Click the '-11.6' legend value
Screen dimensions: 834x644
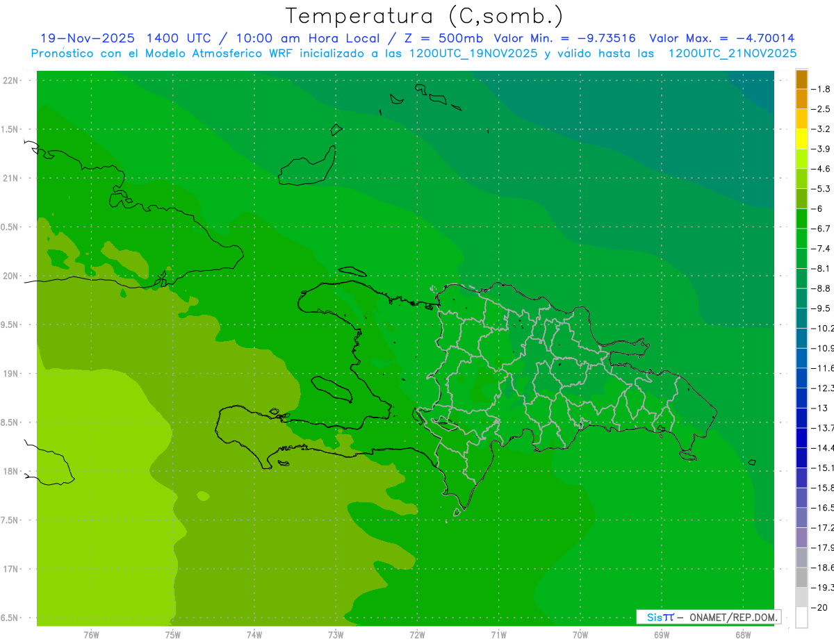click(x=822, y=368)
